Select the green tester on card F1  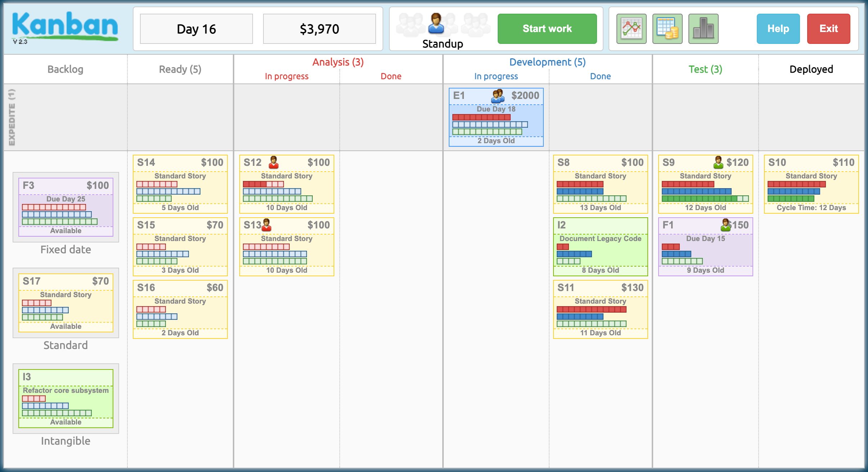[x=725, y=225]
